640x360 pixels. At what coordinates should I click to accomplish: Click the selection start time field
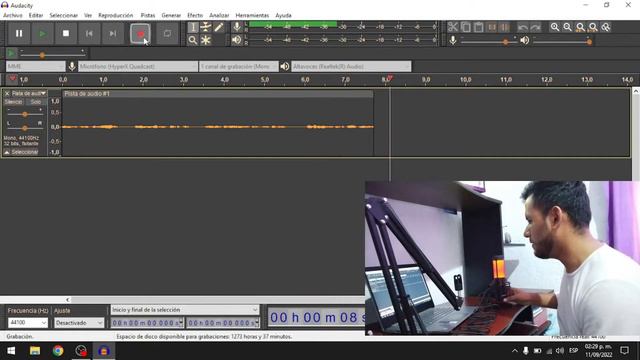coord(147,323)
